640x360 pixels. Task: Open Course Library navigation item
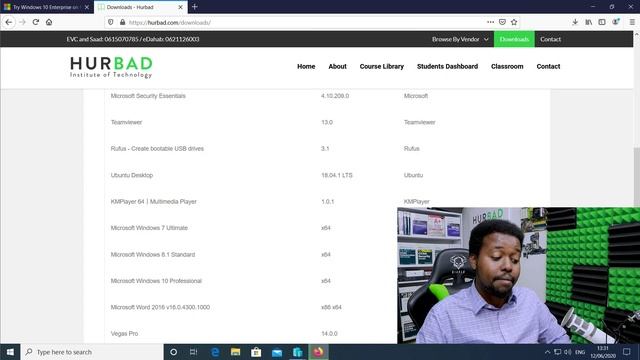click(x=382, y=66)
